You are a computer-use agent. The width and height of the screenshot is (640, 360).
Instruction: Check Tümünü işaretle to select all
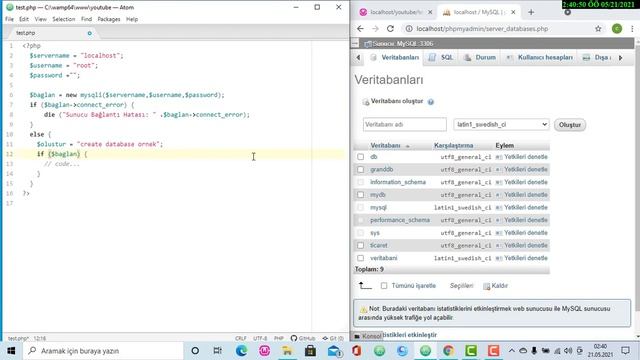pos(384,286)
